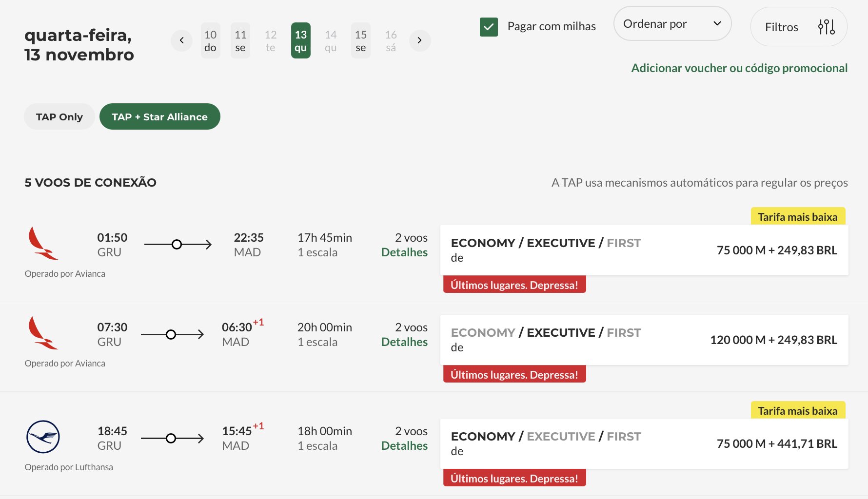Select date 15 se

pyautogui.click(x=361, y=40)
